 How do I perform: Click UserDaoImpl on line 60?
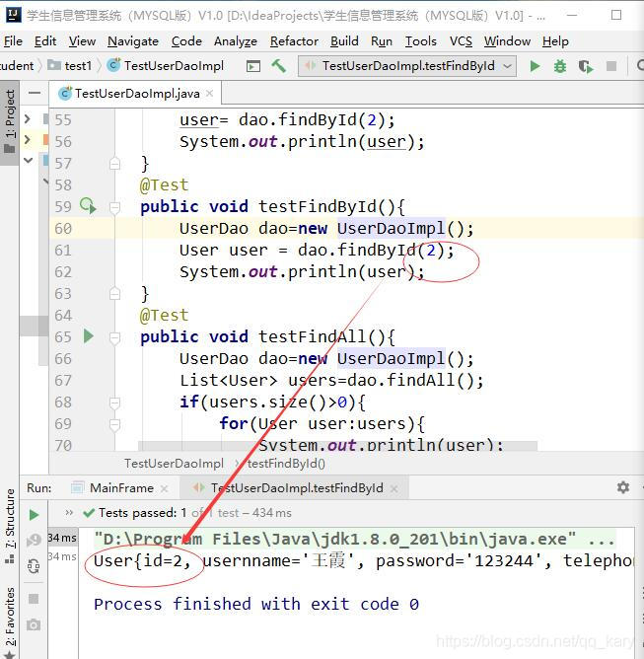pyautogui.click(x=391, y=229)
